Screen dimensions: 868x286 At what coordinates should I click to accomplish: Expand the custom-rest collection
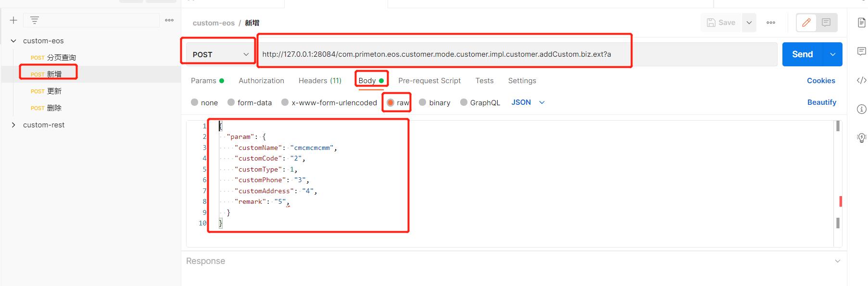point(13,125)
